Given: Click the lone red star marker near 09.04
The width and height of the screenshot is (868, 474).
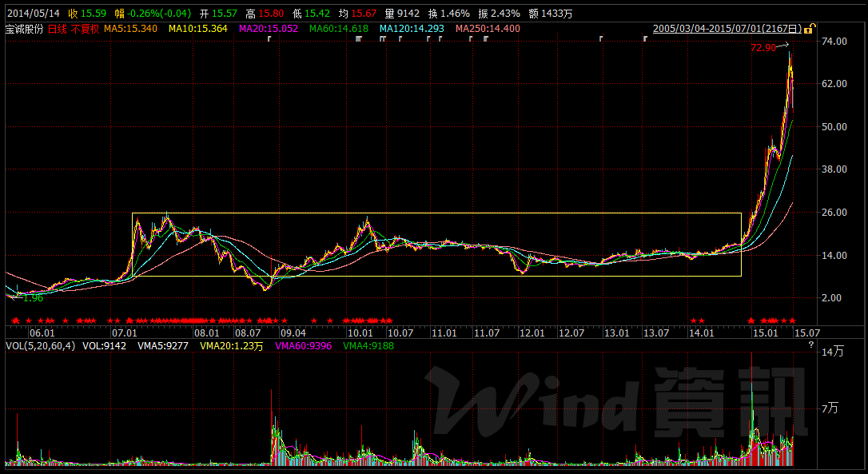Looking at the screenshot, I should pyautogui.click(x=285, y=320).
